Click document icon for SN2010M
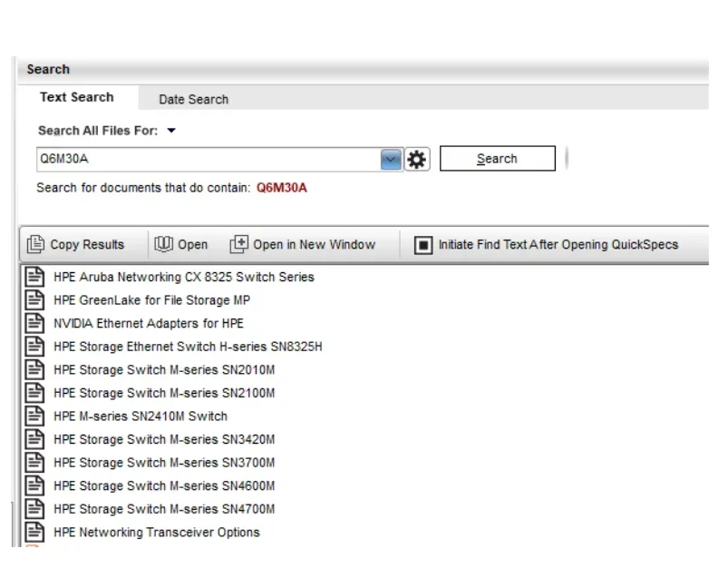The image size is (728, 578). point(34,370)
